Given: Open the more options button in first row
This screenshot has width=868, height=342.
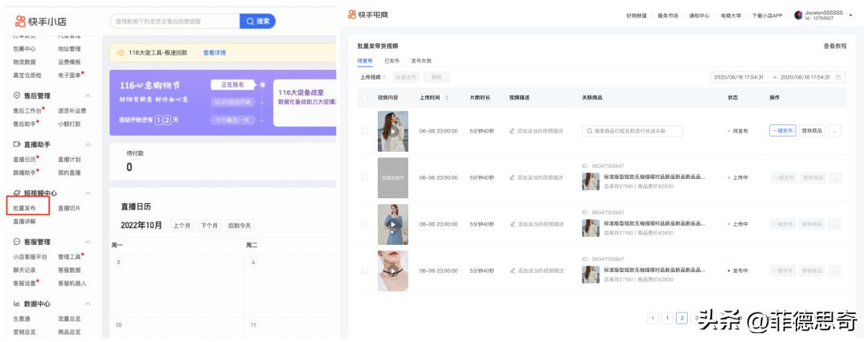Looking at the screenshot, I should [x=835, y=131].
